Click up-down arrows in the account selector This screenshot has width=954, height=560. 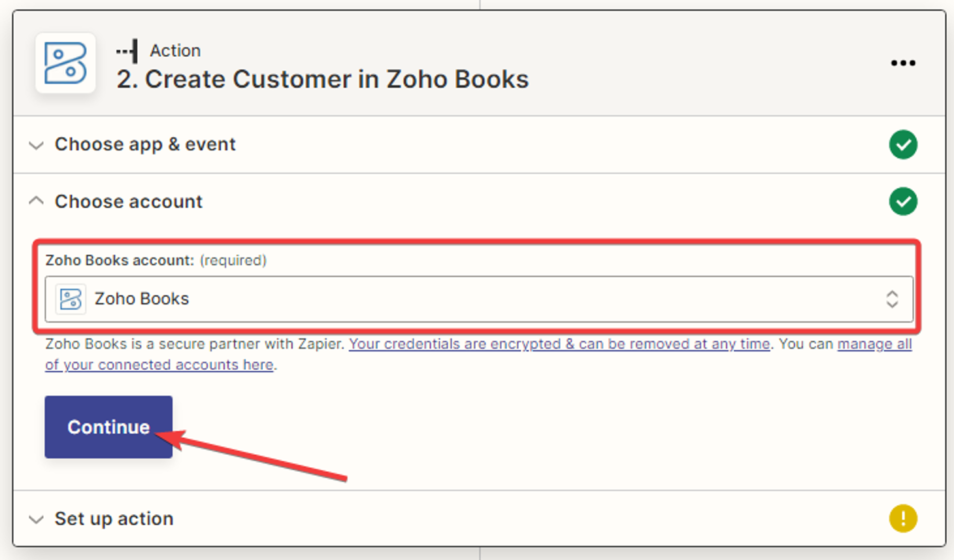(891, 299)
